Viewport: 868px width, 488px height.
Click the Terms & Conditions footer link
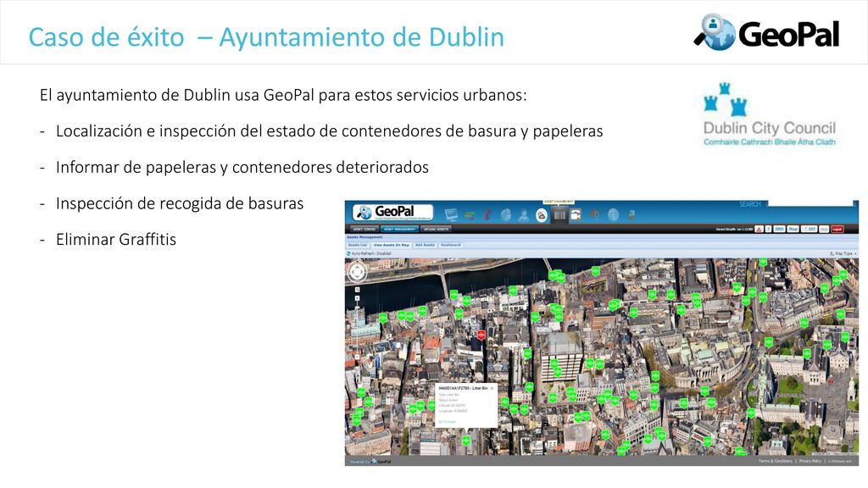(x=775, y=461)
